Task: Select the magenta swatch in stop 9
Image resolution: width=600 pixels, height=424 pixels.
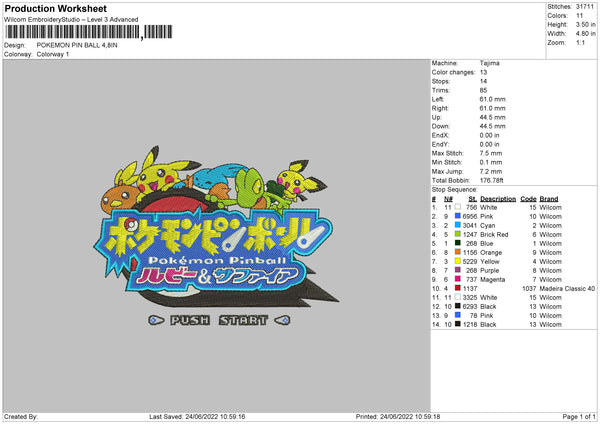Action: (457, 279)
